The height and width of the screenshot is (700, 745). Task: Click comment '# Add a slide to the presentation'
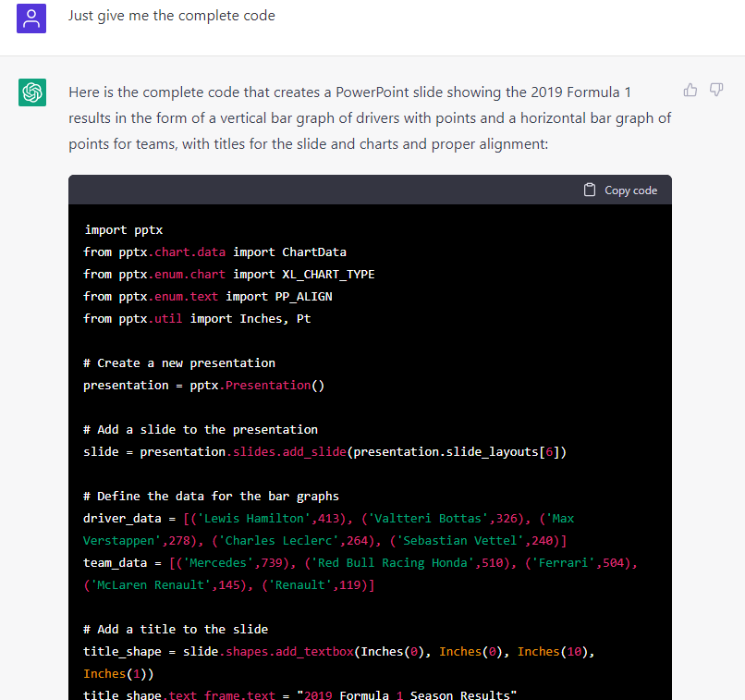point(201,430)
